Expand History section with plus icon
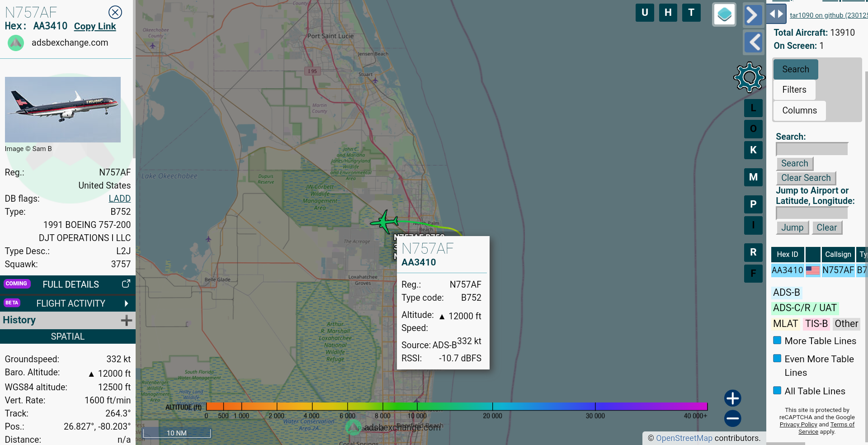Viewport: 868px width, 445px height. (127, 321)
